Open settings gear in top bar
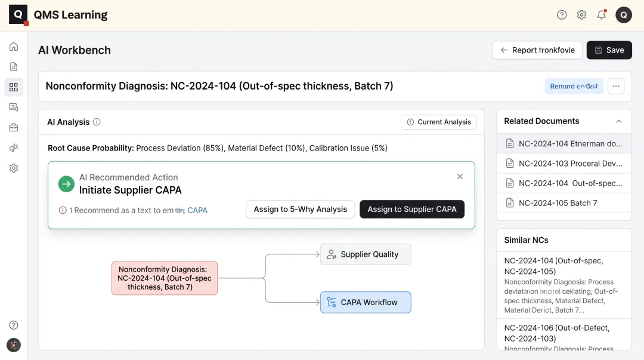644x360 pixels. click(581, 15)
